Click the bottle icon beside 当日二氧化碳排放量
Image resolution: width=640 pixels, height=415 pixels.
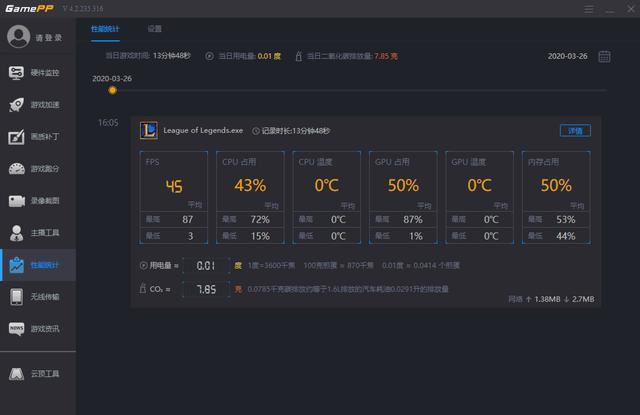pos(299,56)
